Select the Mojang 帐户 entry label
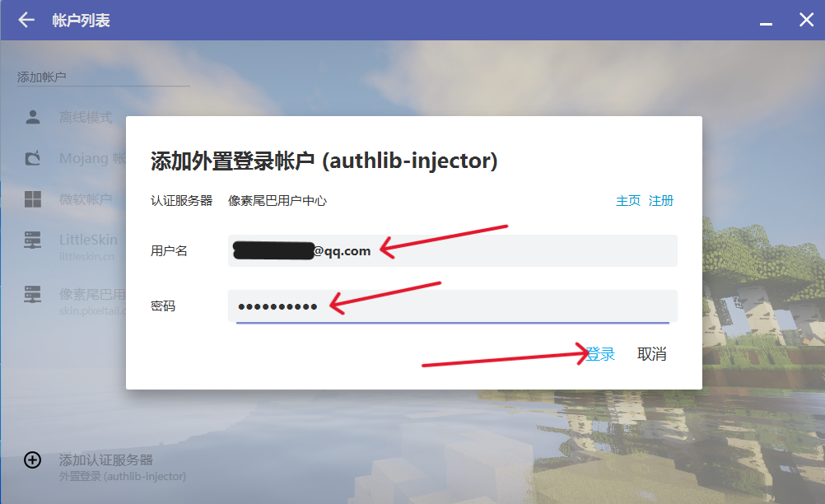Viewport: 825px width, 504px height. (x=92, y=158)
